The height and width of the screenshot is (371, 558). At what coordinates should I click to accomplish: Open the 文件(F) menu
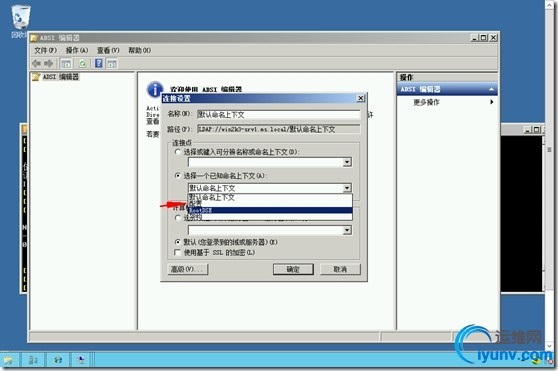click(x=45, y=51)
